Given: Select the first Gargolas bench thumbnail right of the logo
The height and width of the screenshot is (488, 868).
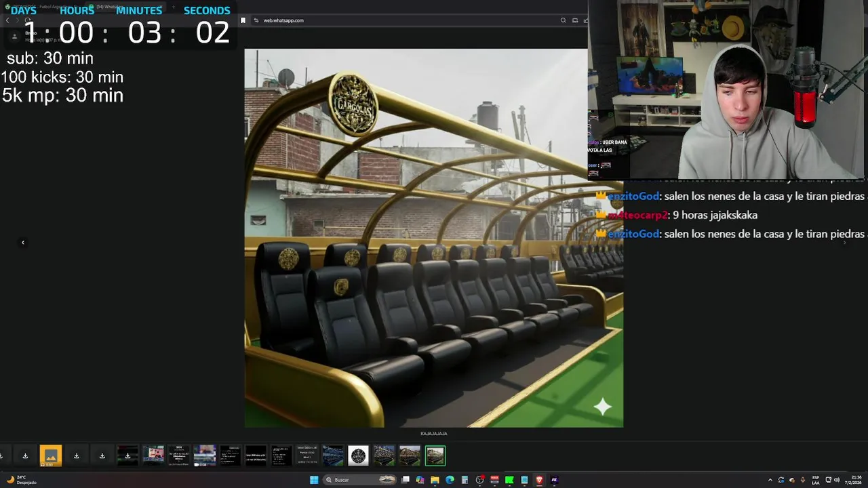Looking at the screenshot, I should [384, 455].
